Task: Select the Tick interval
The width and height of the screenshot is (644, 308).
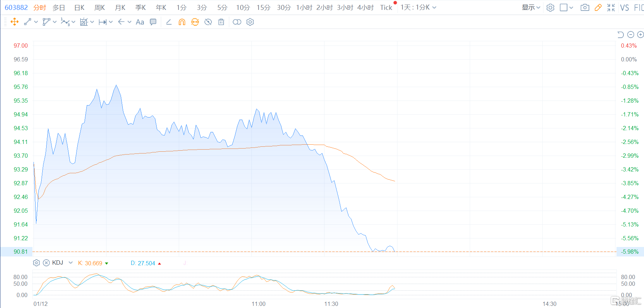Action: click(x=386, y=7)
